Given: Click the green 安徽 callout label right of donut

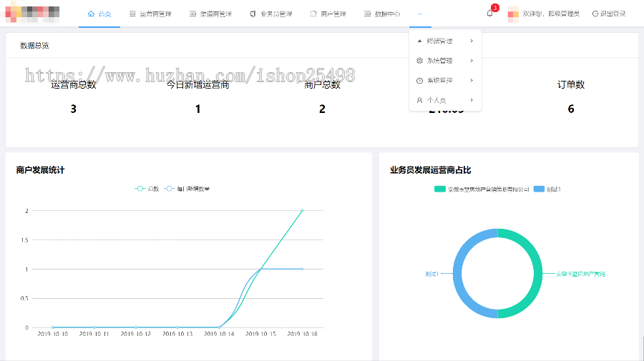Looking at the screenshot, I should 580,274.
